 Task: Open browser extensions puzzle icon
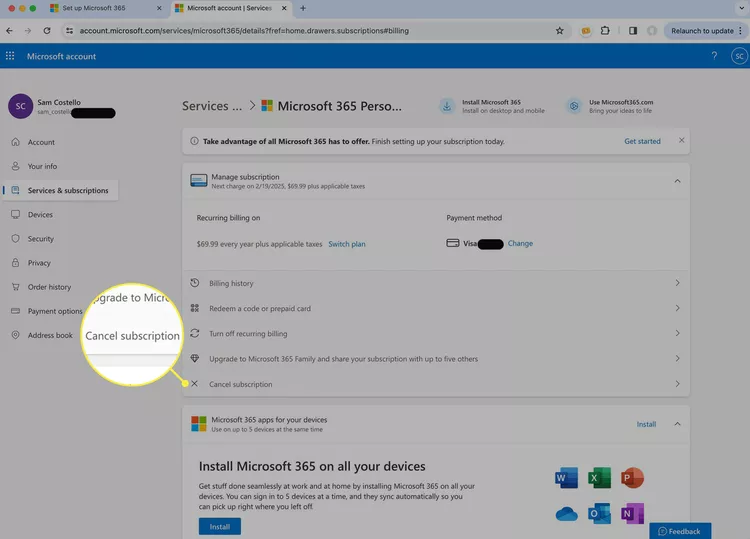tap(605, 31)
